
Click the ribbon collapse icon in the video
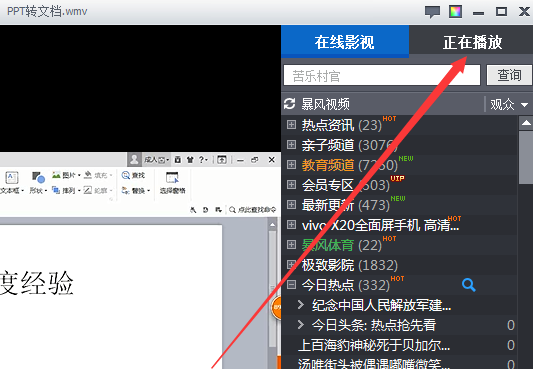coord(222,159)
